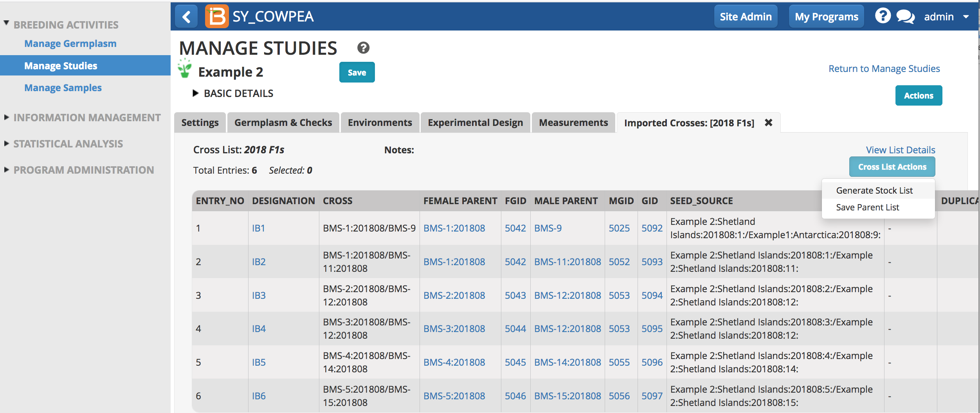The image size is (980, 413).
Task: Click GID 5092 link
Action: click(x=652, y=228)
